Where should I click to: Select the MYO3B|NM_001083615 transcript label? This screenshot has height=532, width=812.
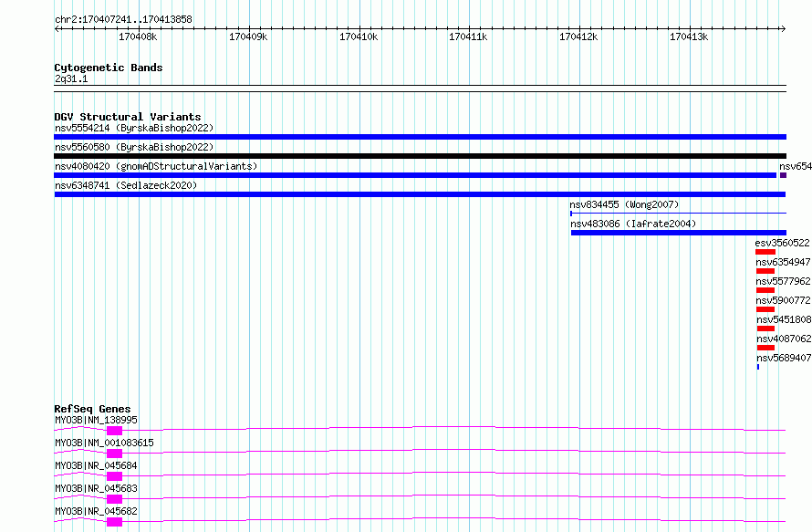click(x=104, y=443)
